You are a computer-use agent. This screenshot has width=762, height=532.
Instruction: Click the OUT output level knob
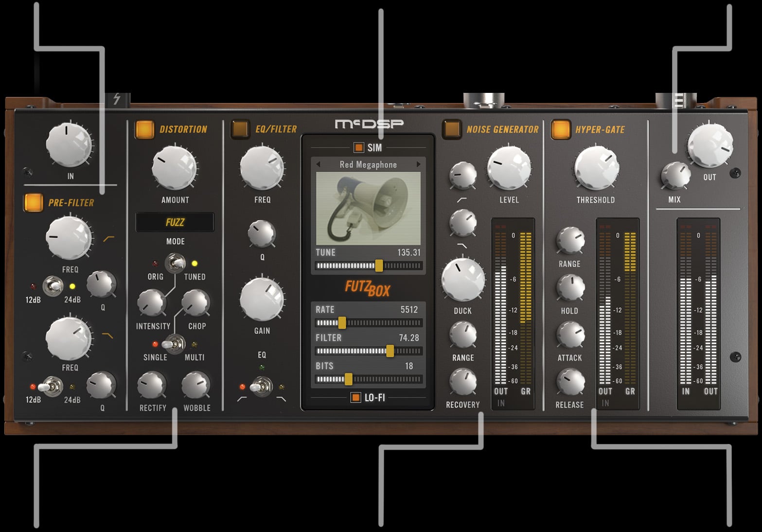710,145
